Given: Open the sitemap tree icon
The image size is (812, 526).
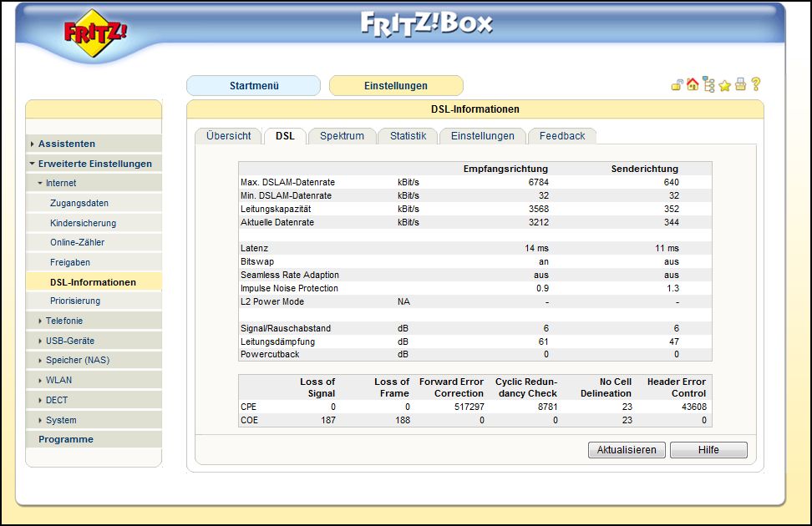Looking at the screenshot, I should 709,85.
